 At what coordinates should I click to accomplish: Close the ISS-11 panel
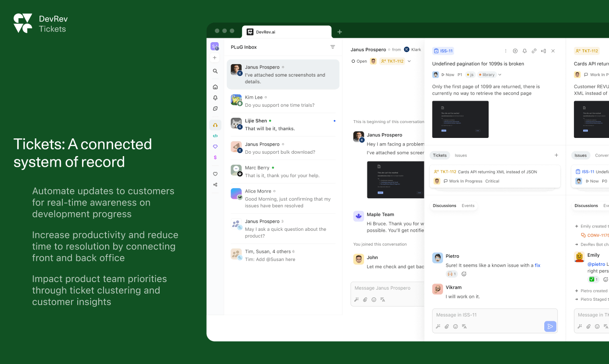[x=553, y=51]
